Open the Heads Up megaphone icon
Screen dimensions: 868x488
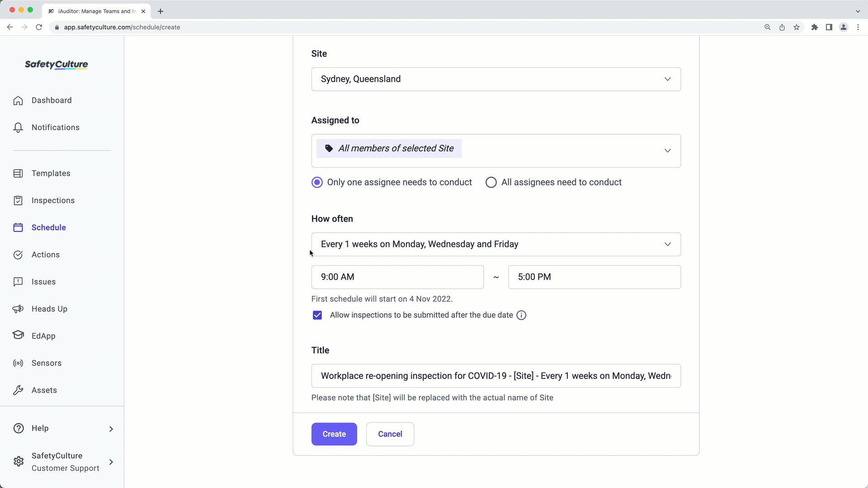(x=18, y=309)
